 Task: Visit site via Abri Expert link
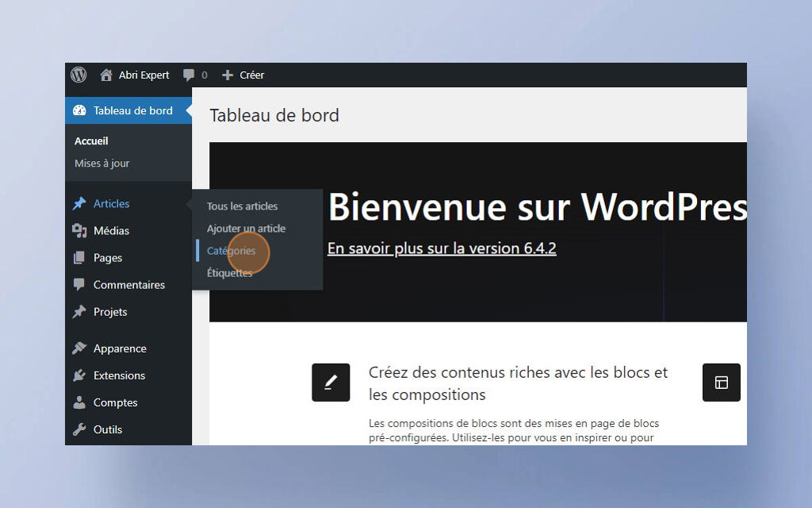[144, 75]
